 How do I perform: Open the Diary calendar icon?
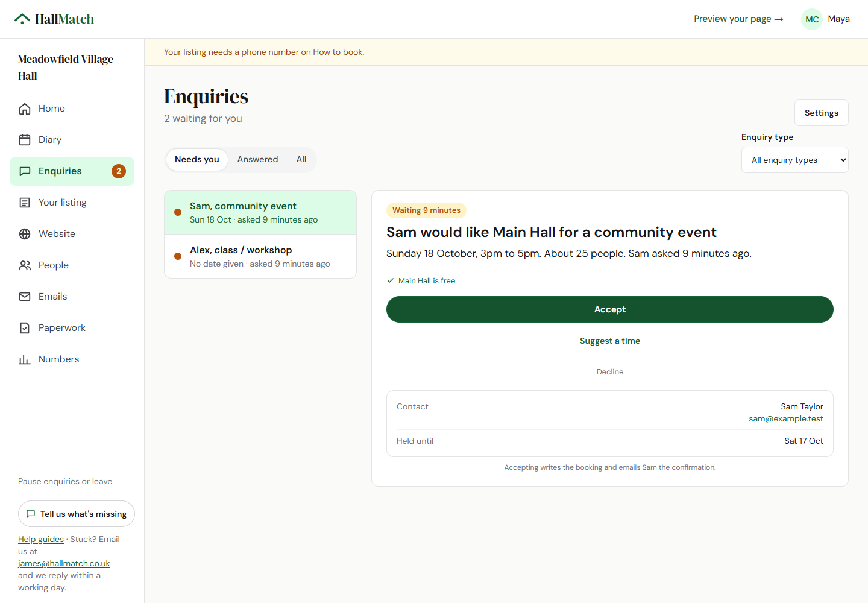pyautogui.click(x=25, y=140)
